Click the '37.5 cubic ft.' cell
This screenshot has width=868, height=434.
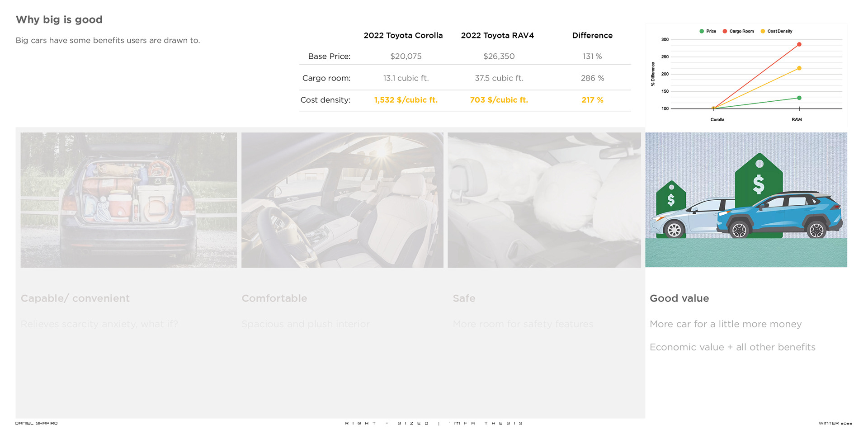[499, 78]
